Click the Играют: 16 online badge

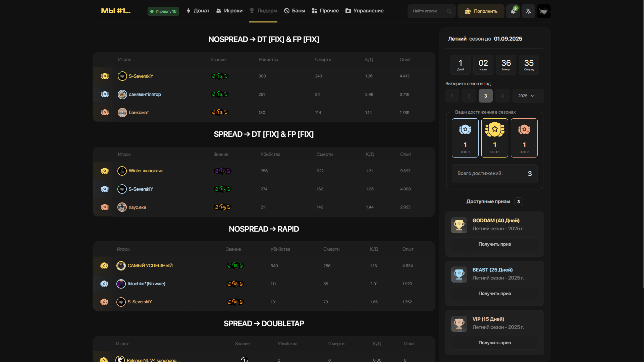point(163,11)
